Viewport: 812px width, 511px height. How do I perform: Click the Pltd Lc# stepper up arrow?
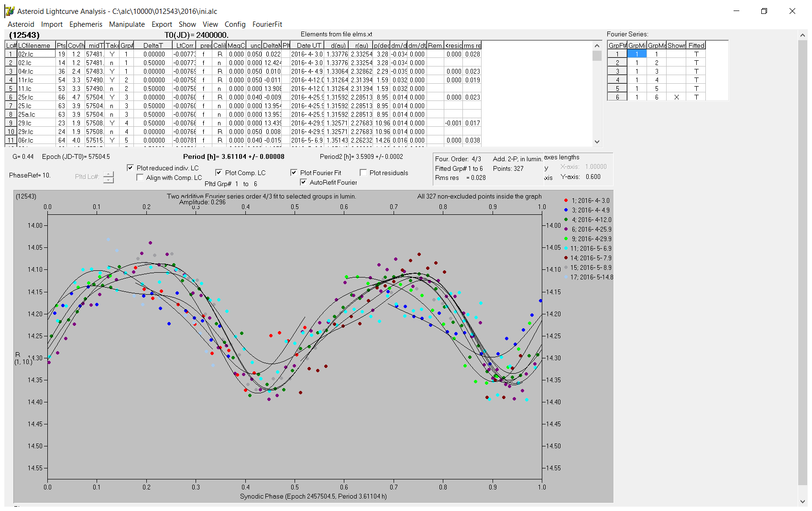coord(109,174)
